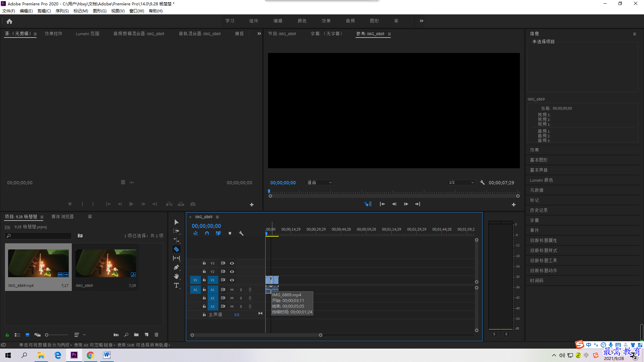Switch project panel to list view
The height and width of the screenshot is (362, 644).
click(17, 335)
